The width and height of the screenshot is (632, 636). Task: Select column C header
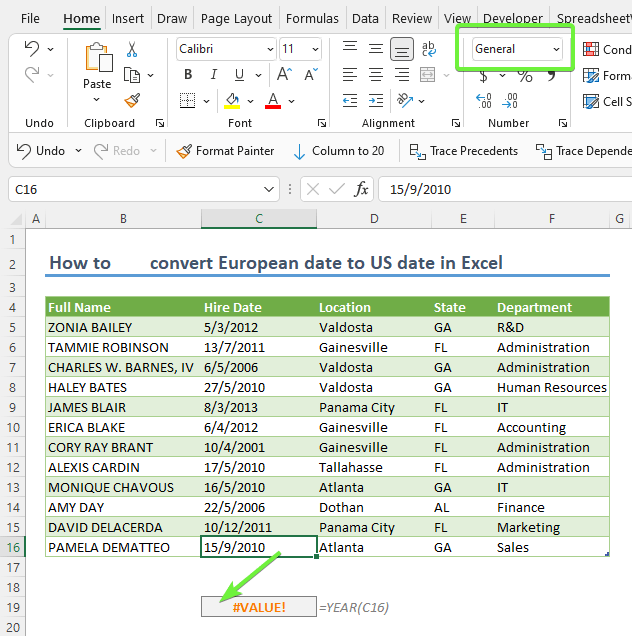(259, 219)
